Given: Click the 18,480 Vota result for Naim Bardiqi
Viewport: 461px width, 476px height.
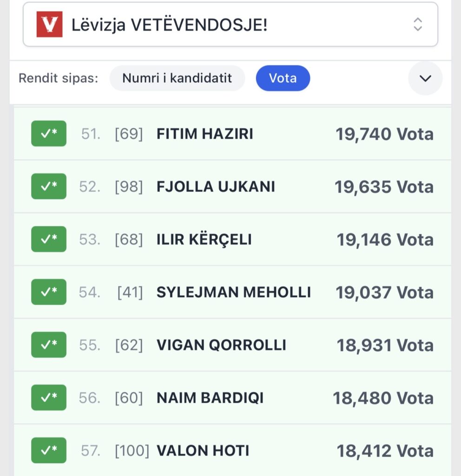Looking at the screenshot, I should click(383, 398).
